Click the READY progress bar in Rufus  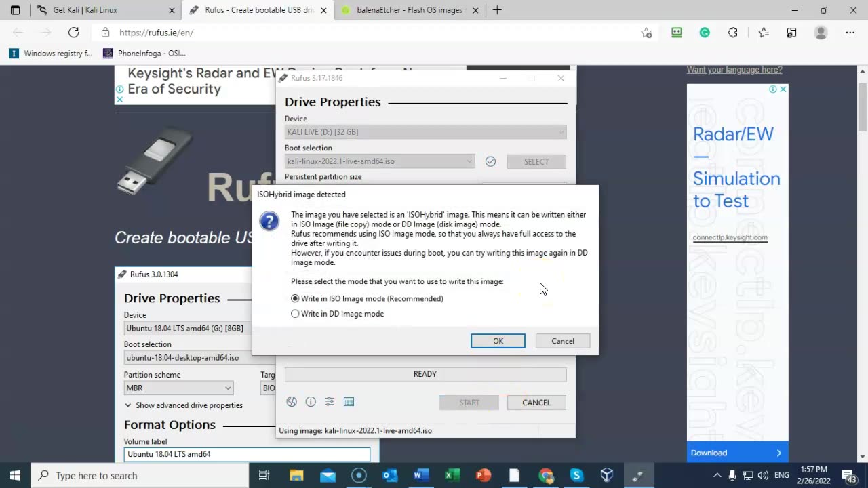click(425, 374)
